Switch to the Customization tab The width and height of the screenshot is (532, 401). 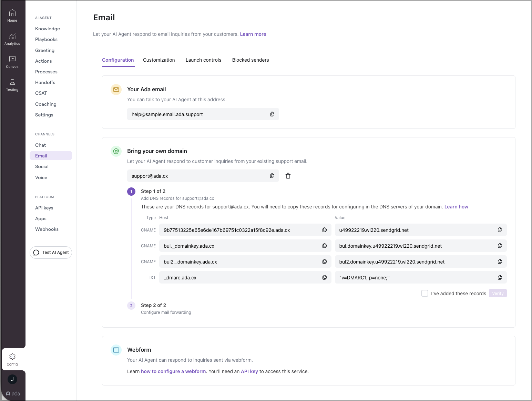(x=159, y=60)
